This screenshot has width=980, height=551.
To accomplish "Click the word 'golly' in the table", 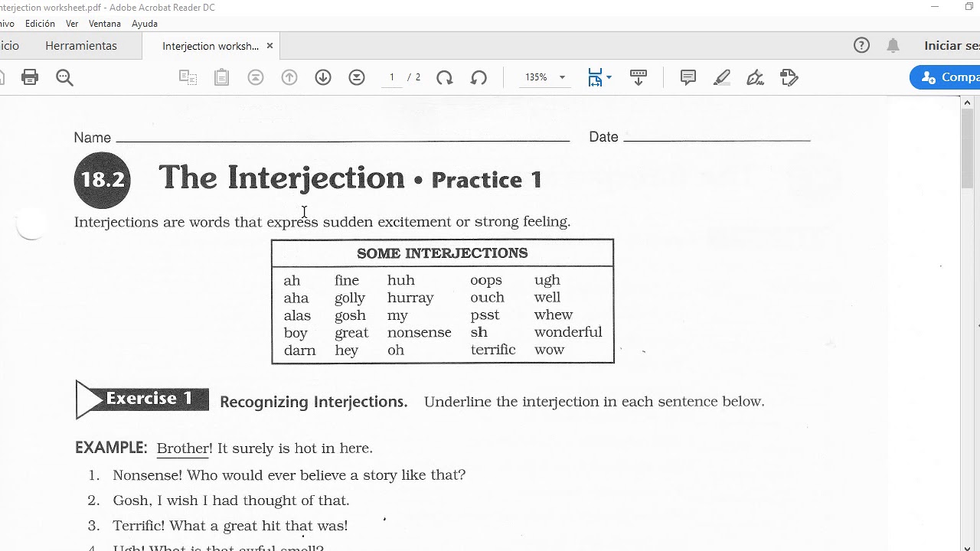I will tap(350, 298).
